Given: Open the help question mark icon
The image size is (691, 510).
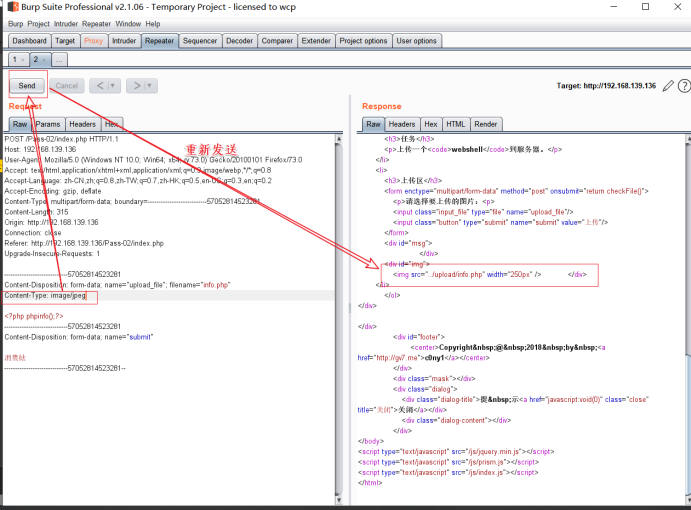Looking at the screenshot, I should pos(684,86).
